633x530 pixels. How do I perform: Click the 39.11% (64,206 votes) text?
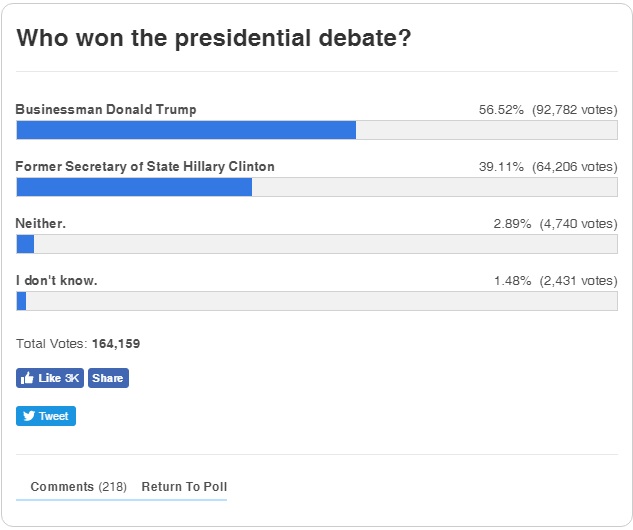tap(548, 167)
